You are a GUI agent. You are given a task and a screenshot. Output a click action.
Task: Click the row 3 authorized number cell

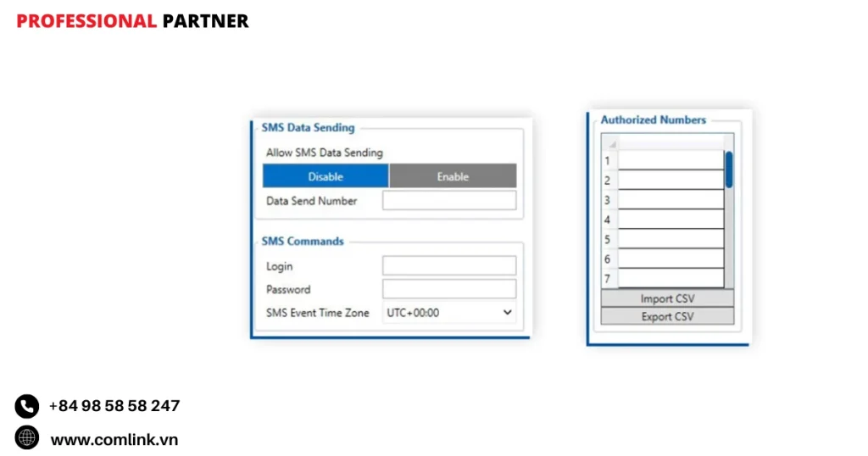coord(670,200)
